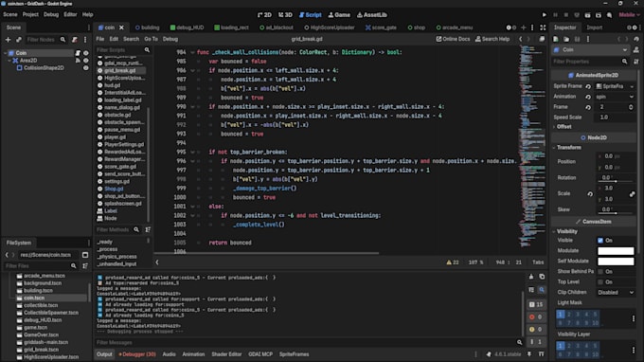Toggle the Scale ratio lock icon
The image size is (644, 362).
point(632,194)
